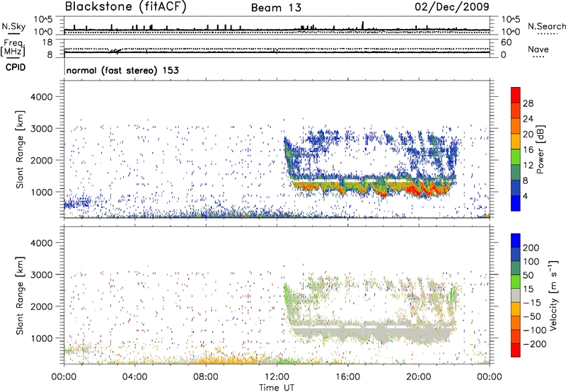
Task: Click the velocity colorbar unit label
Action: coord(553,296)
